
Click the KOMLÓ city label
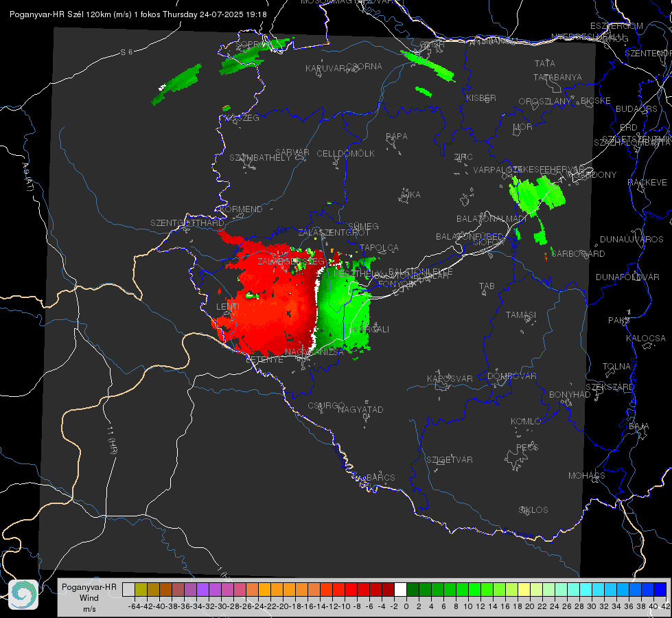pos(526,421)
